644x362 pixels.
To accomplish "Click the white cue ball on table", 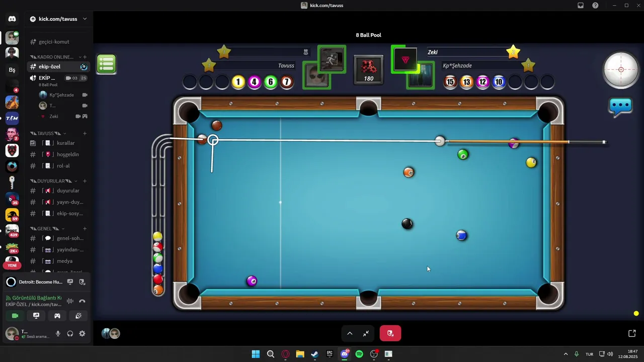I will point(440,141).
